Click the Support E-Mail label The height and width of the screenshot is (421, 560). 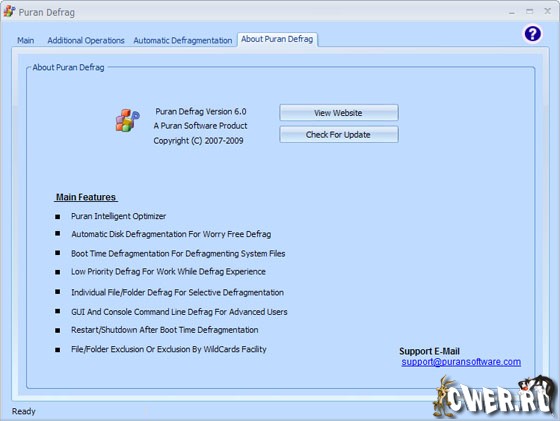click(x=429, y=351)
